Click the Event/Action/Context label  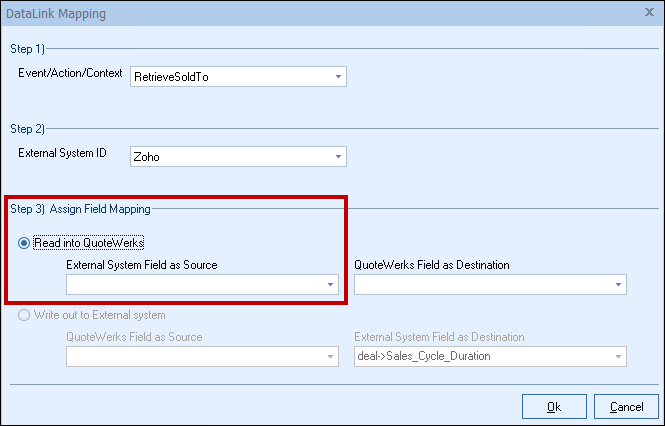[70, 75]
